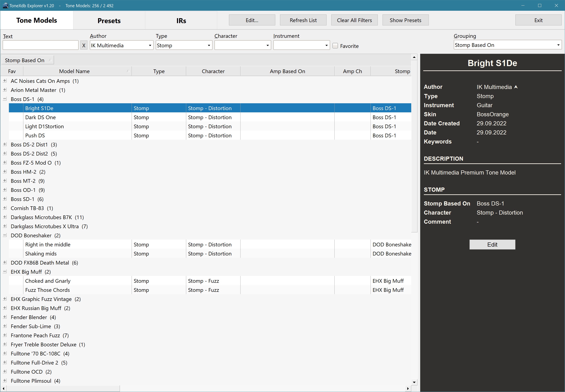Expand DOD FX86B Death Metal group
565x392 pixels.
(5, 262)
